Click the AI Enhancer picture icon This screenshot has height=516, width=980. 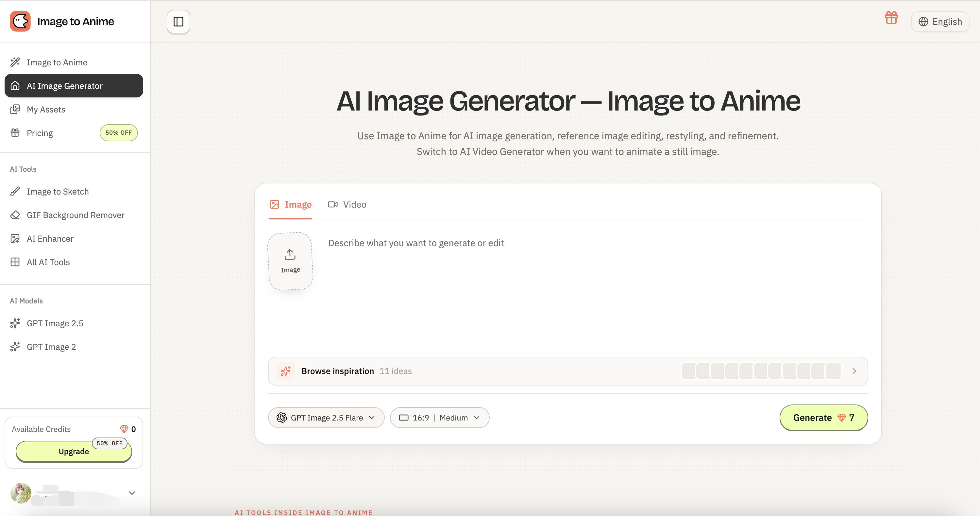15,239
